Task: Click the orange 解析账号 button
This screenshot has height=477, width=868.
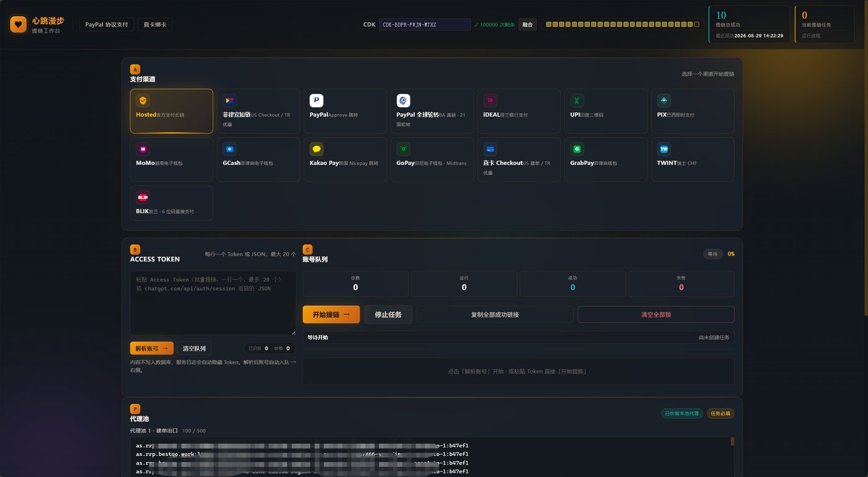Action: click(x=152, y=348)
